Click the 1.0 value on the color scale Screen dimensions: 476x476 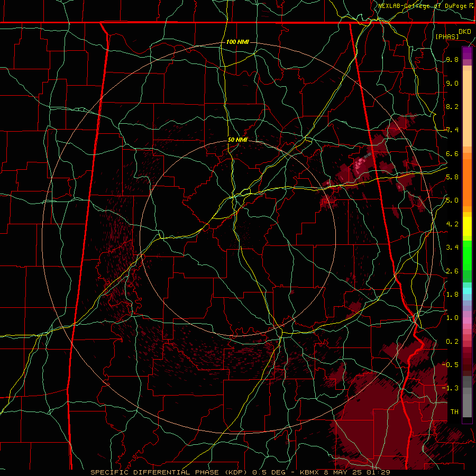(452, 318)
